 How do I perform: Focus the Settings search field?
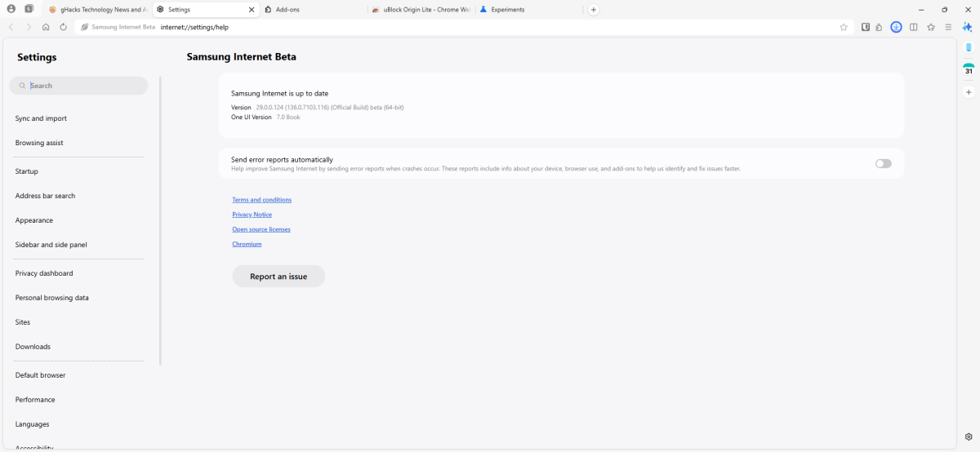(x=78, y=86)
